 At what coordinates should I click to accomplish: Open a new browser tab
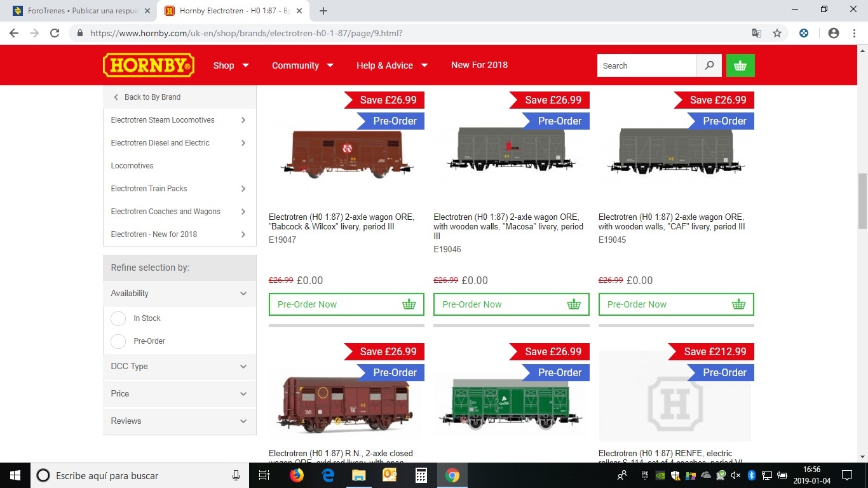tap(323, 11)
